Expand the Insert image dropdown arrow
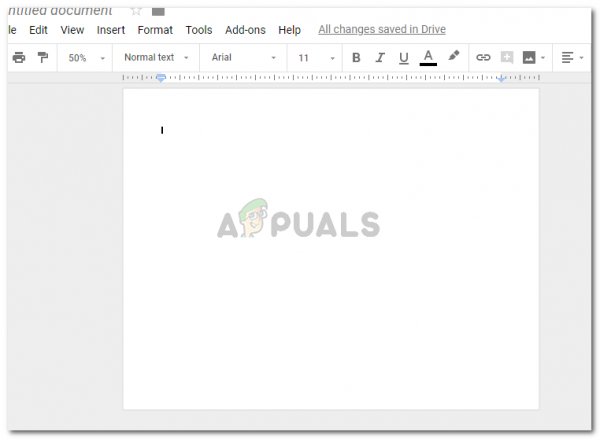 [x=543, y=58]
